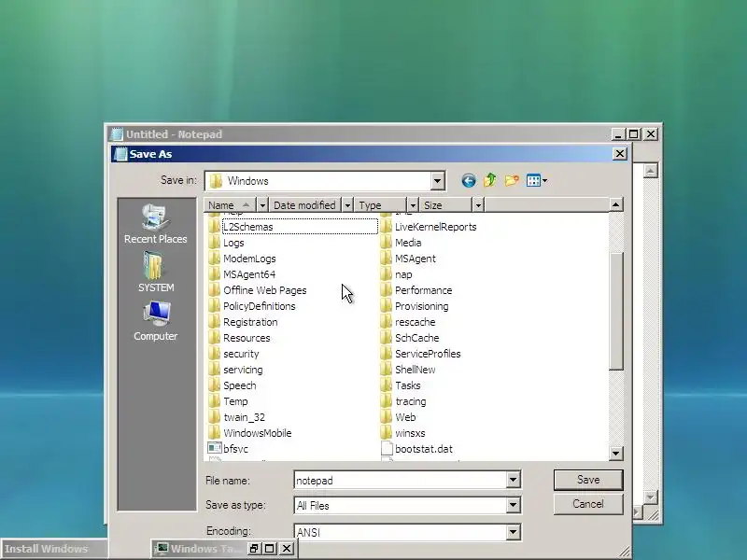Expand the Save in location dropdown
Screen dimensions: 747x560
click(x=437, y=181)
